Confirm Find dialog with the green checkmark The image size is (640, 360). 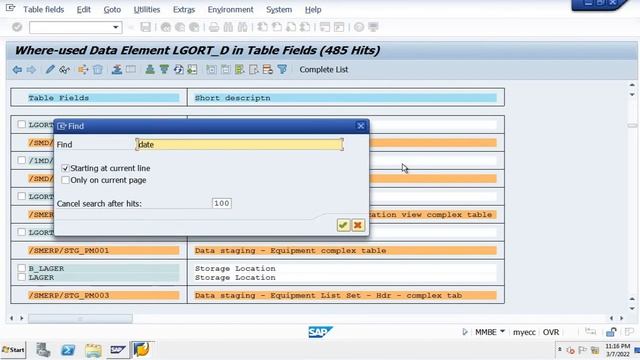[x=343, y=225]
